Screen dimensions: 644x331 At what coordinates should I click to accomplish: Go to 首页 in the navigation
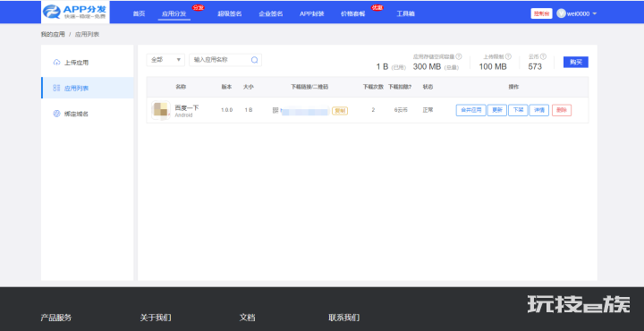click(x=139, y=14)
